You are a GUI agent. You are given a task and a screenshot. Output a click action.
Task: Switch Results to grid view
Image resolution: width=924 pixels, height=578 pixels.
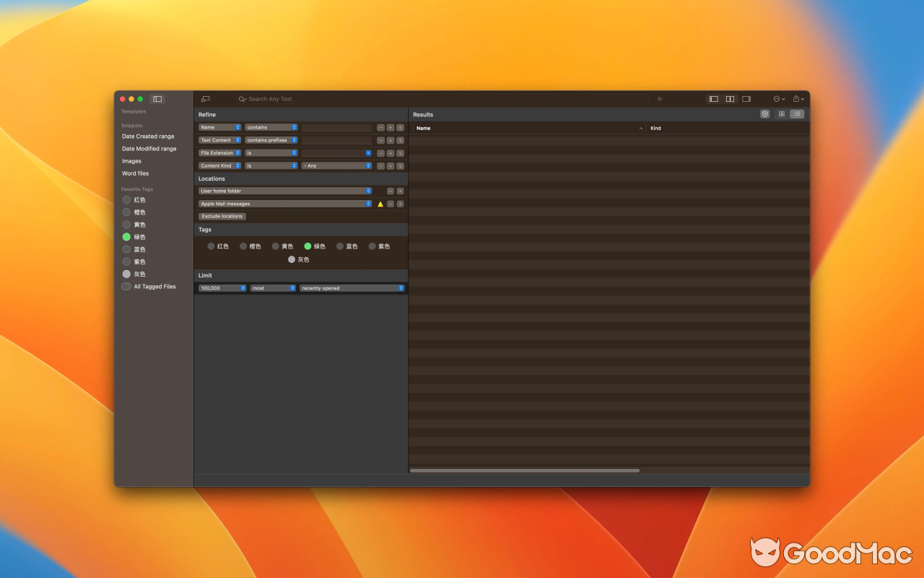[x=780, y=113]
